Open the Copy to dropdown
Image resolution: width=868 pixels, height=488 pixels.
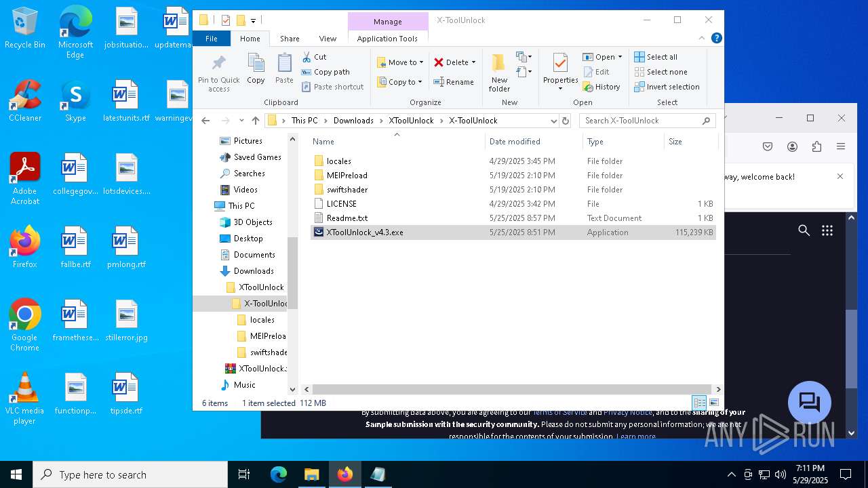coord(399,82)
